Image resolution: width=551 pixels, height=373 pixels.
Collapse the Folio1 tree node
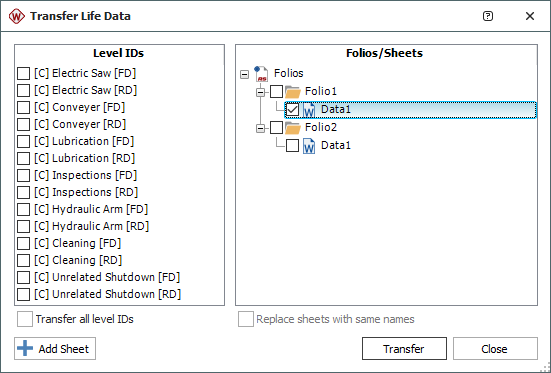tap(260, 92)
